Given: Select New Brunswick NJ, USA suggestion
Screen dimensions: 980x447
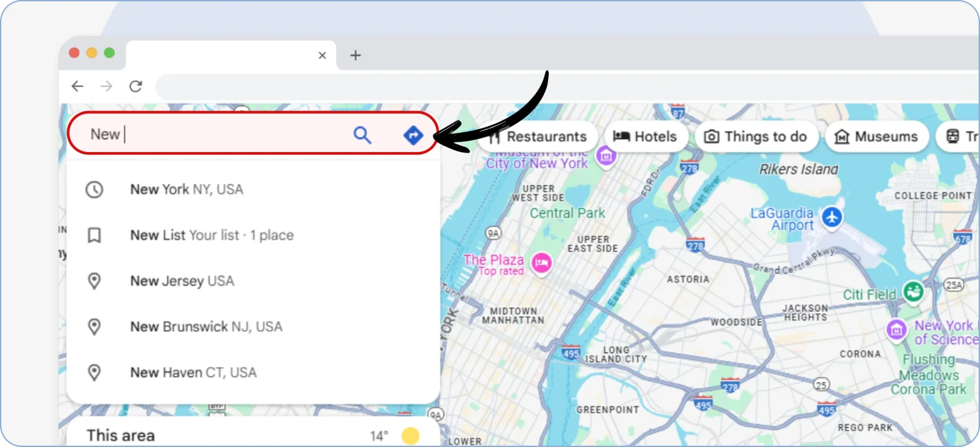Looking at the screenshot, I should pos(205,327).
